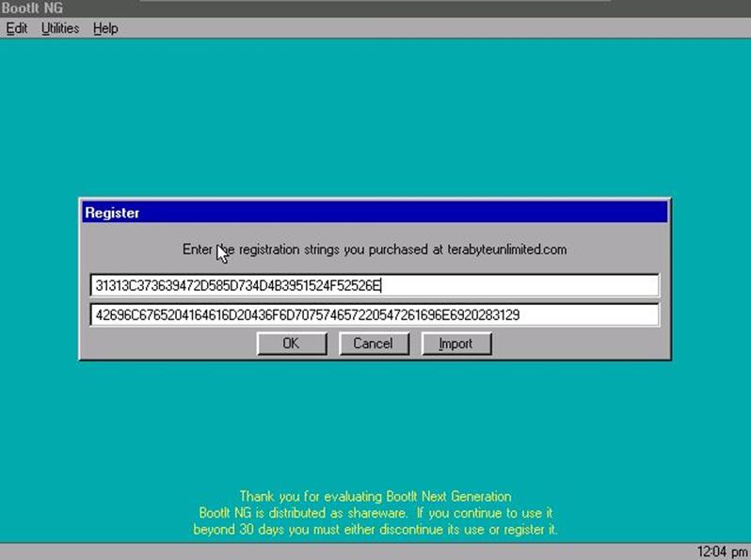The height and width of the screenshot is (560, 751).
Task: Click the Import button
Action: (x=455, y=344)
